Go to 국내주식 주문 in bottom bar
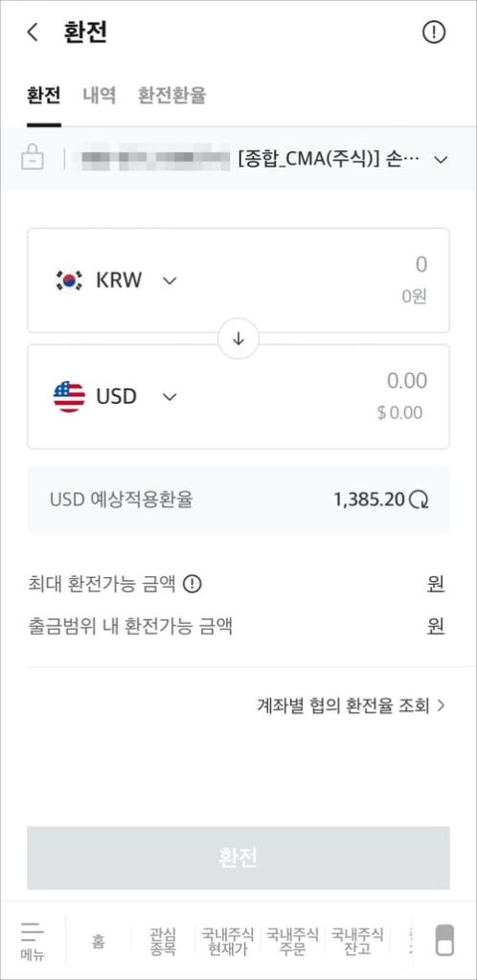Viewport: 477px width, 980px height. 292,941
